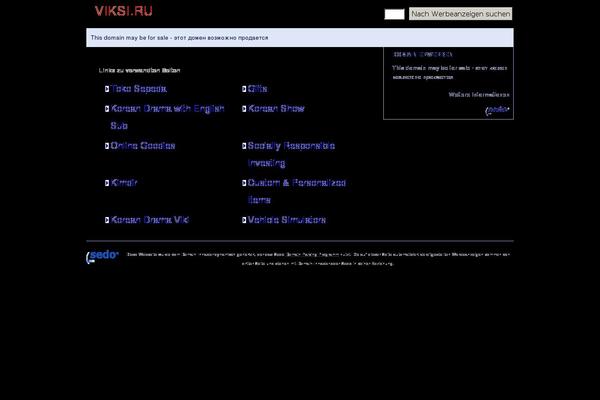Click the arrow bullet beside 'Toko Sepeda'
Screen dimensions: 600x400
click(x=107, y=89)
